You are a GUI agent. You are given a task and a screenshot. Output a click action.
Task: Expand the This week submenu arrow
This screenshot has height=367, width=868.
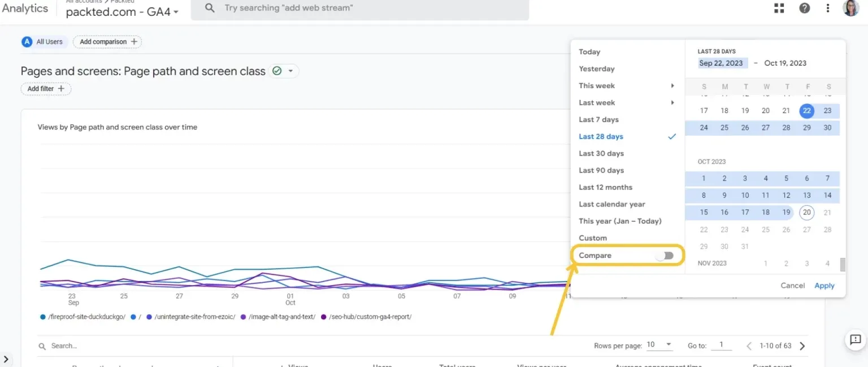pos(672,86)
